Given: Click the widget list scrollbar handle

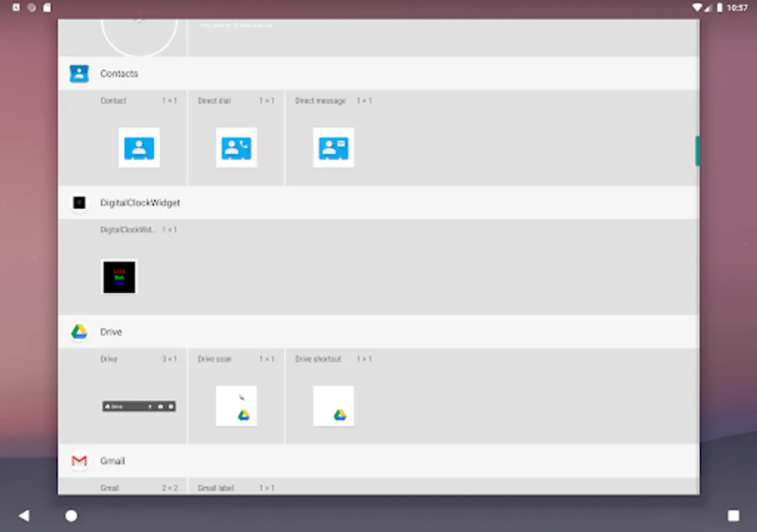Looking at the screenshot, I should coord(697,151).
